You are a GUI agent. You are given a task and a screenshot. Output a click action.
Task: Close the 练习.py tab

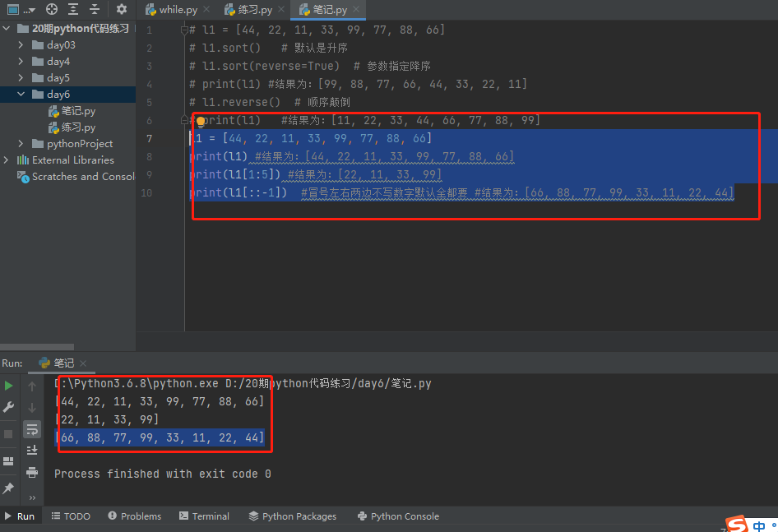(281, 9)
